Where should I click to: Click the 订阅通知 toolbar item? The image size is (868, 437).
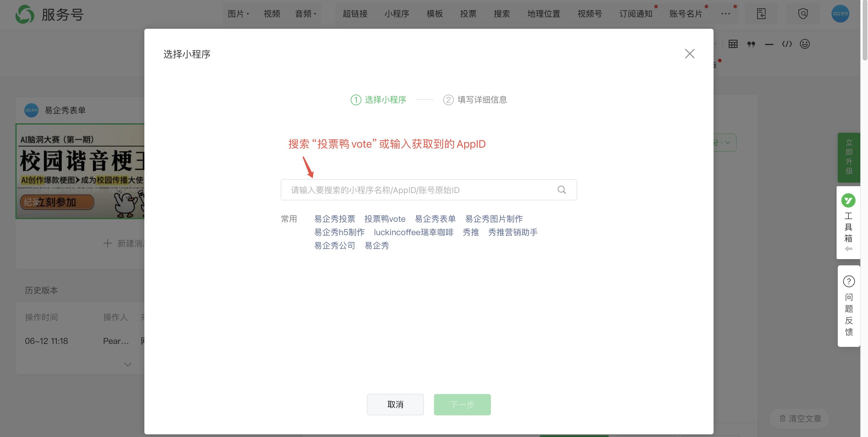coord(636,14)
